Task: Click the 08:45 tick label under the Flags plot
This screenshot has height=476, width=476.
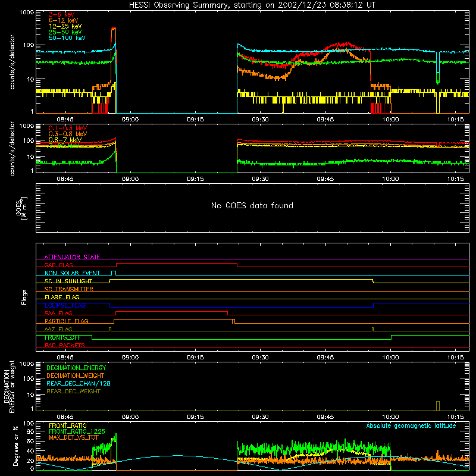Action: [x=65, y=358]
